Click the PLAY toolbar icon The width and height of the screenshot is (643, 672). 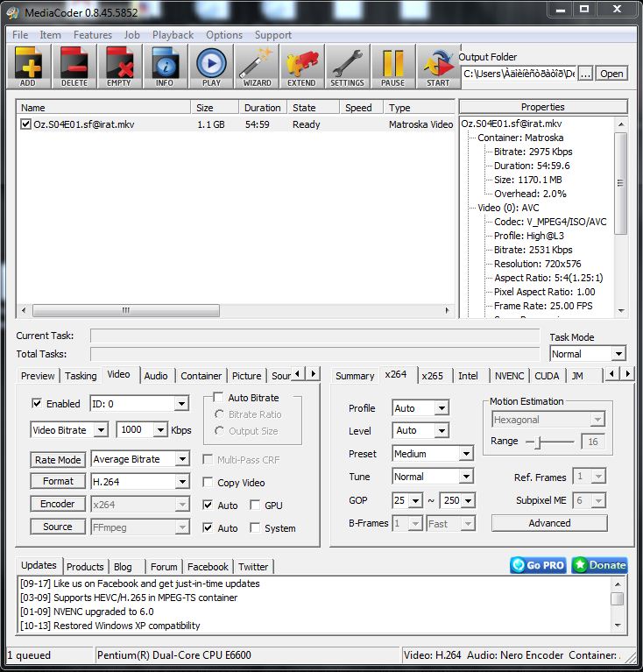coord(211,67)
